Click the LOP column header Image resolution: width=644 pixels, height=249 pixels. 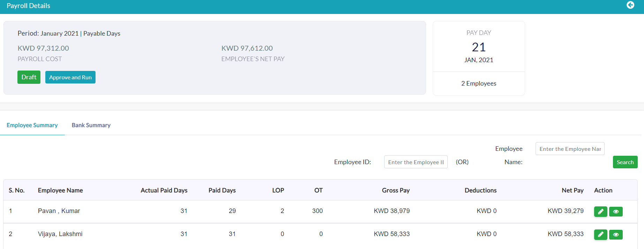click(x=278, y=190)
